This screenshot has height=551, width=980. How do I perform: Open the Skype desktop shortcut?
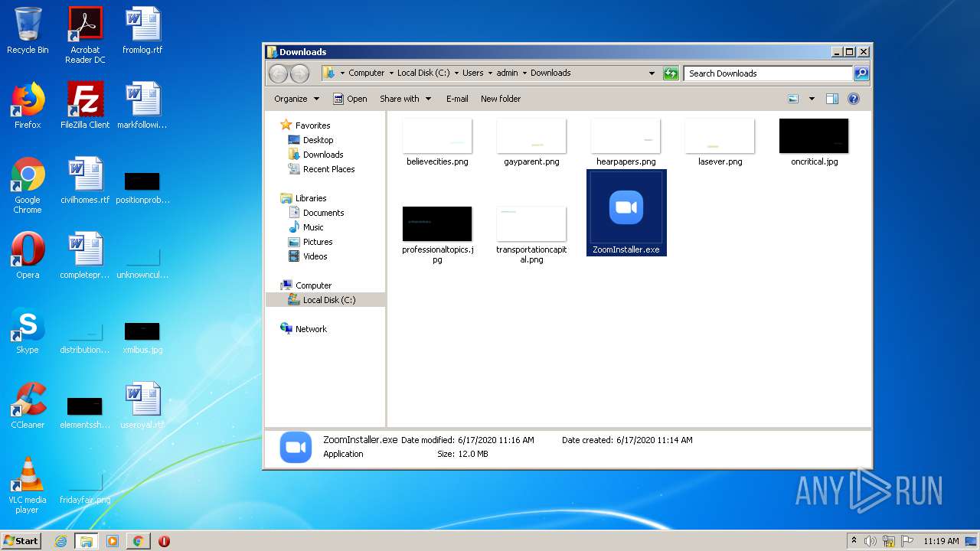(x=28, y=331)
